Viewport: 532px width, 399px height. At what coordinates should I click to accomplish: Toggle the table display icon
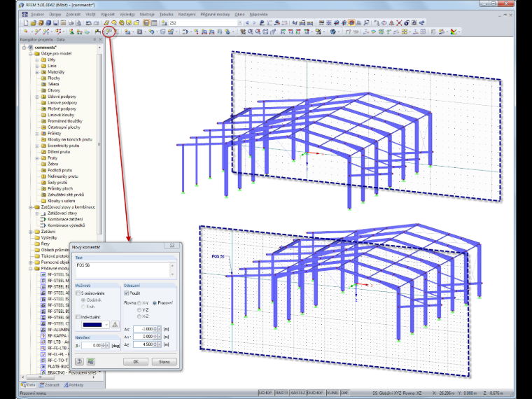[154, 22]
